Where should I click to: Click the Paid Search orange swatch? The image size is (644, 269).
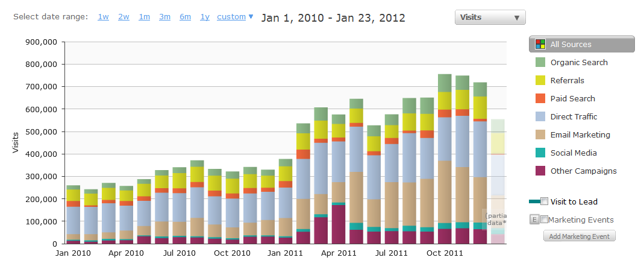click(540, 99)
